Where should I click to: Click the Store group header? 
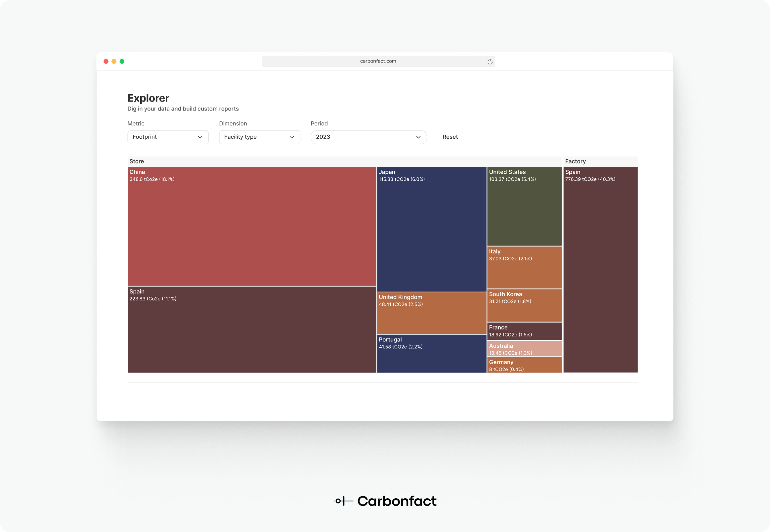345,161
